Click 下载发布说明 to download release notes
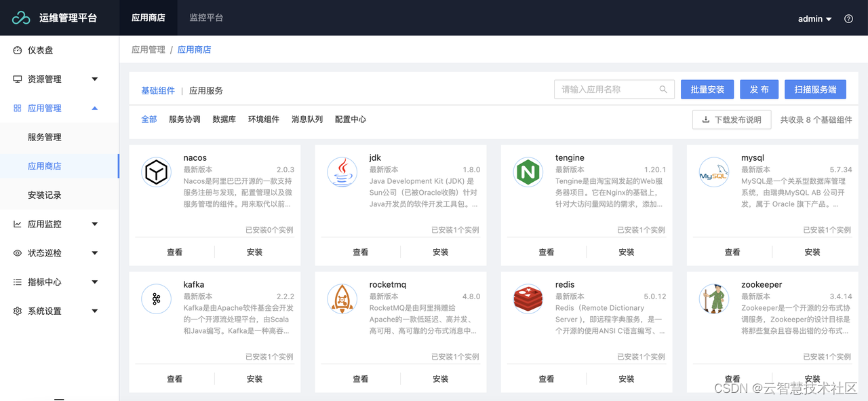Viewport: 868px width, 401px height. pos(732,119)
